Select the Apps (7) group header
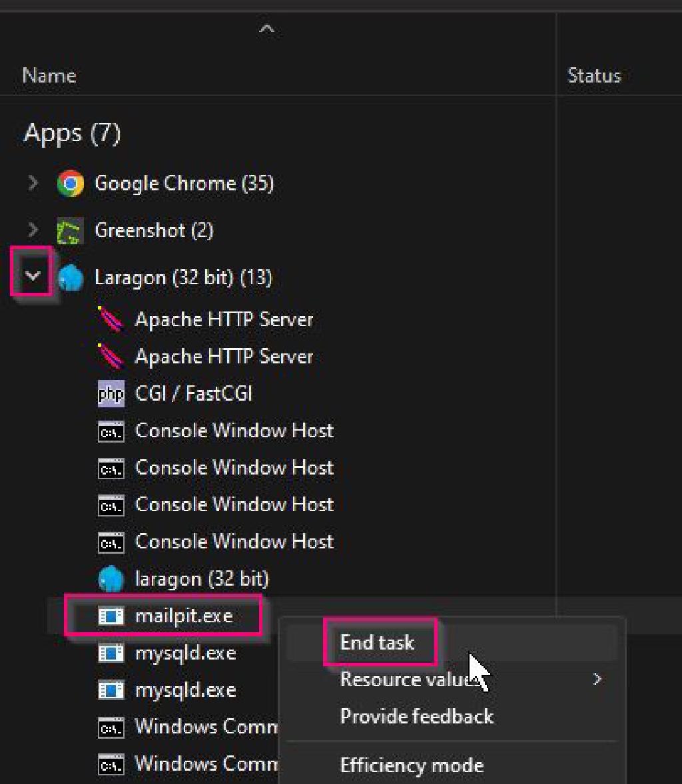The height and width of the screenshot is (784, 682). coord(71,134)
